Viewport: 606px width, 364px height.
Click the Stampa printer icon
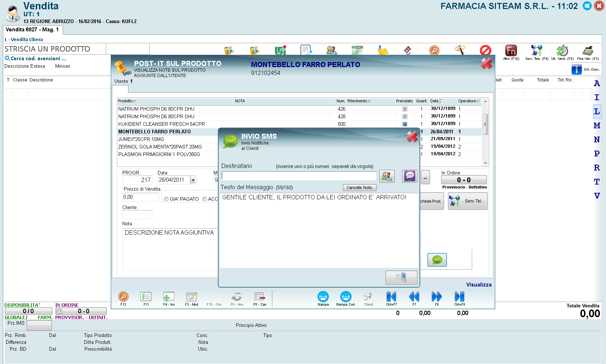coord(323,297)
